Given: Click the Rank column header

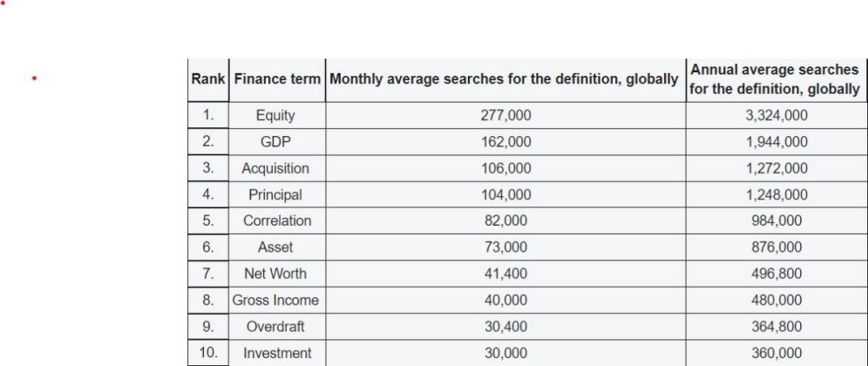Looking at the screenshot, I should [x=208, y=79].
